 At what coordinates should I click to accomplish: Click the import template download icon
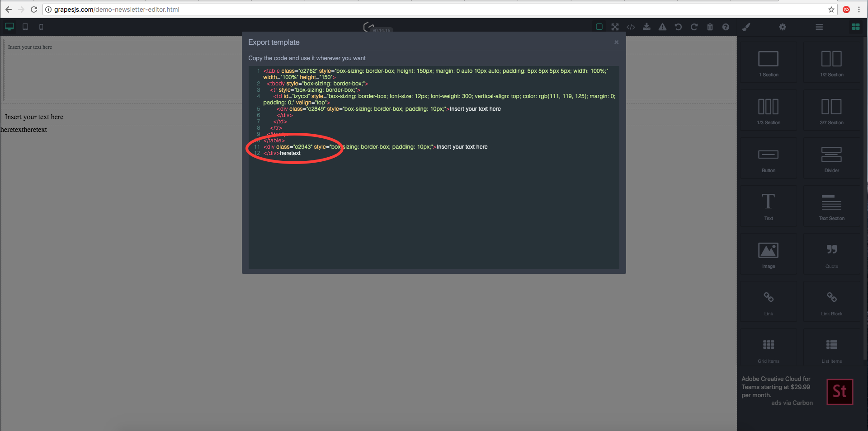646,27
